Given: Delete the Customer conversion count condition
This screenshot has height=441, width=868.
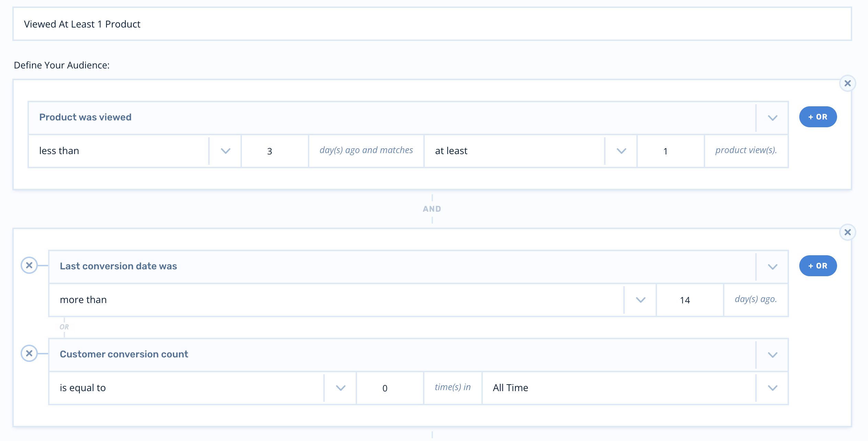Looking at the screenshot, I should click(x=29, y=353).
